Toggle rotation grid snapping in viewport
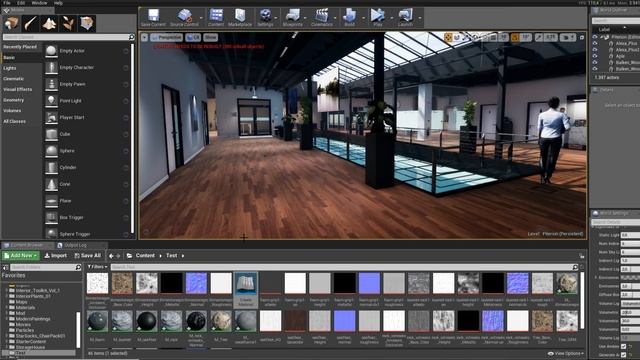The width and height of the screenshot is (640, 360). pyautogui.click(x=515, y=38)
